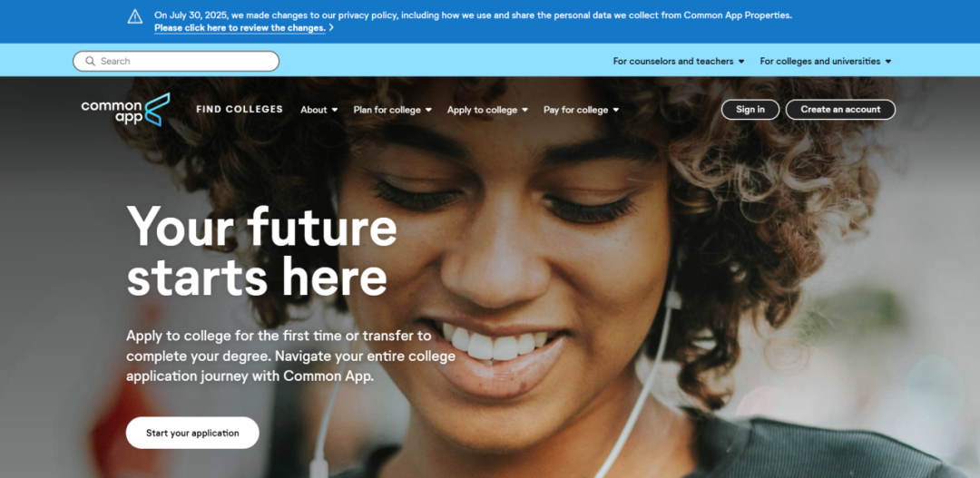Screen dimensions: 980x478
Task: Open For colleges and universities menu
Action: [x=826, y=62]
